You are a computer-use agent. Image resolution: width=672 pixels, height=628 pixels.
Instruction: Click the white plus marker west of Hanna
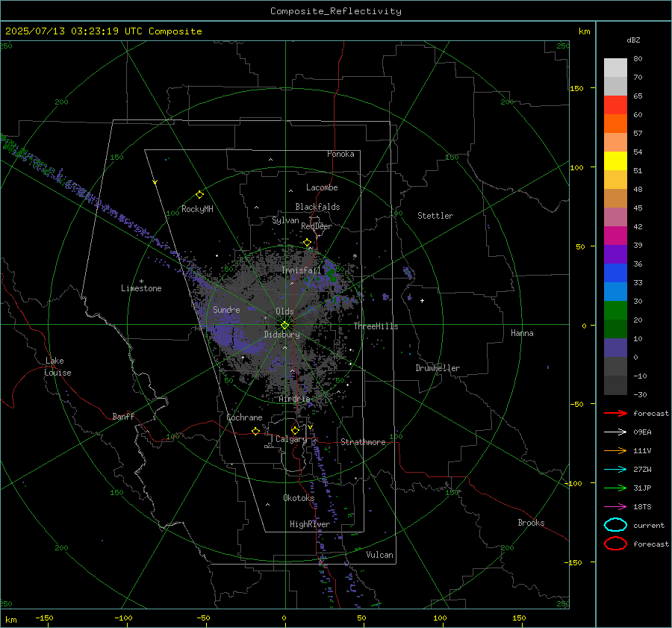point(422,300)
